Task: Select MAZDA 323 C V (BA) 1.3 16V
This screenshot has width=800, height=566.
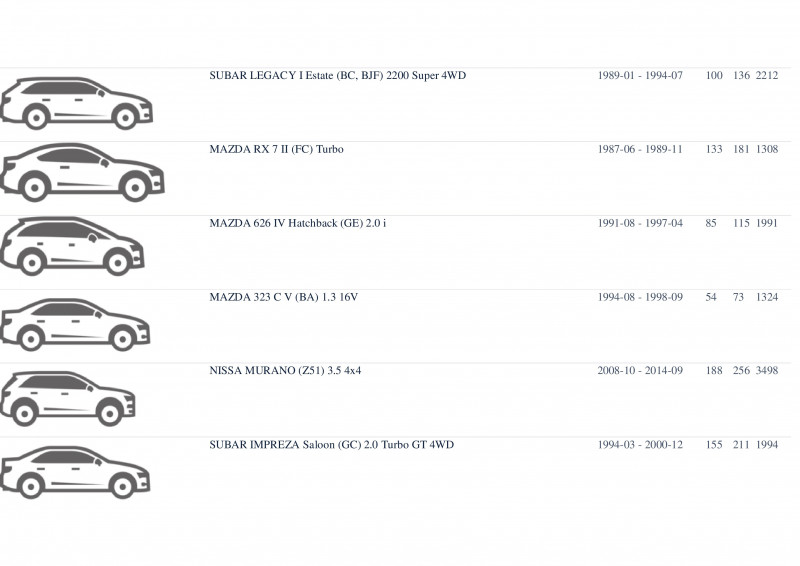Action: tap(283, 297)
